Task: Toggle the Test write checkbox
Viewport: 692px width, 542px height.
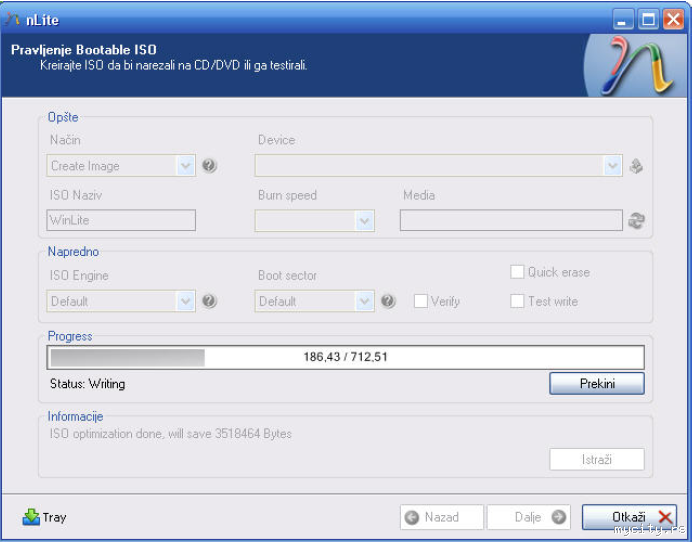Action: point(517,301)
